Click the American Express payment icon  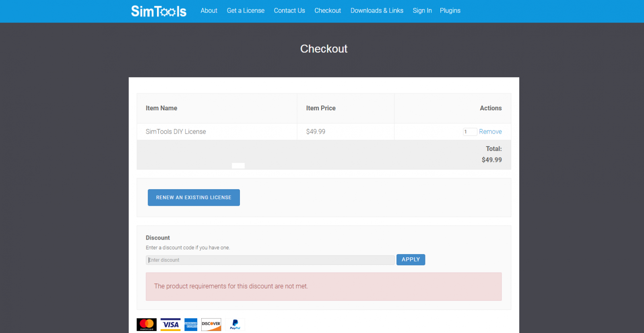[x=191, y=325]
